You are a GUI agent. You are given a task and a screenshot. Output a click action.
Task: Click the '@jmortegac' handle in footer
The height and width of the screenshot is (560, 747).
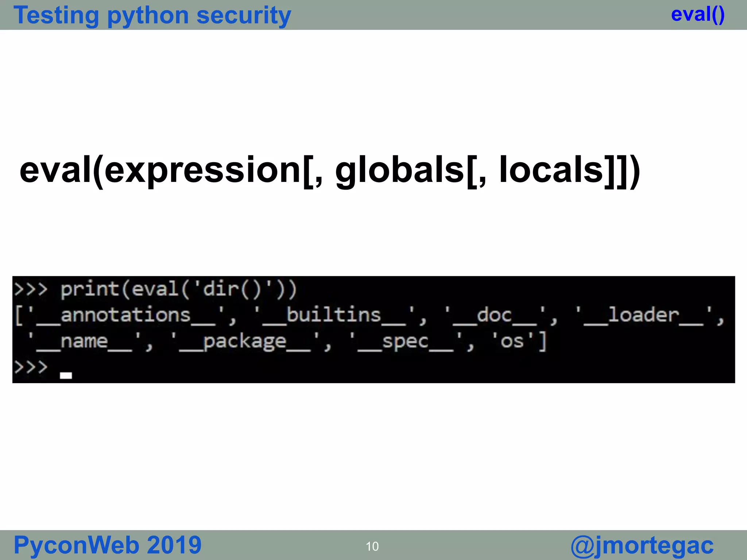(x=642, y=546)
